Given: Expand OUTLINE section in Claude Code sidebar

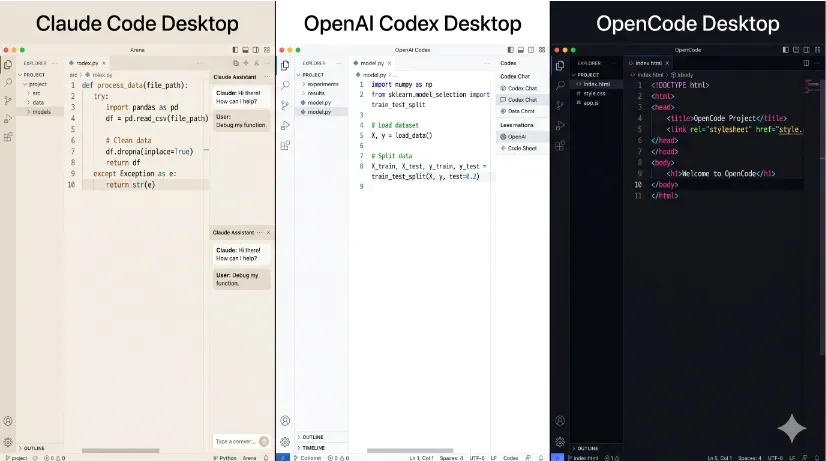Looking at the screenshot, I should [40, 448].
